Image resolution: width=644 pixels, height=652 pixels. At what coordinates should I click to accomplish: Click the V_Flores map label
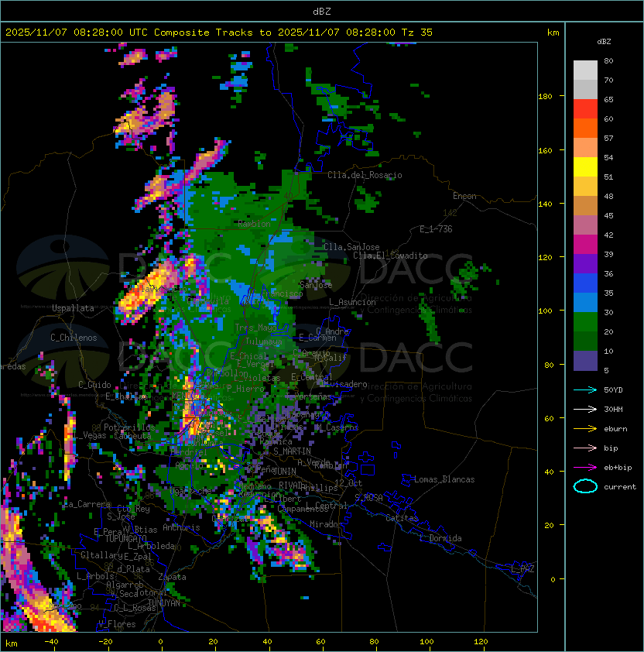117,624
